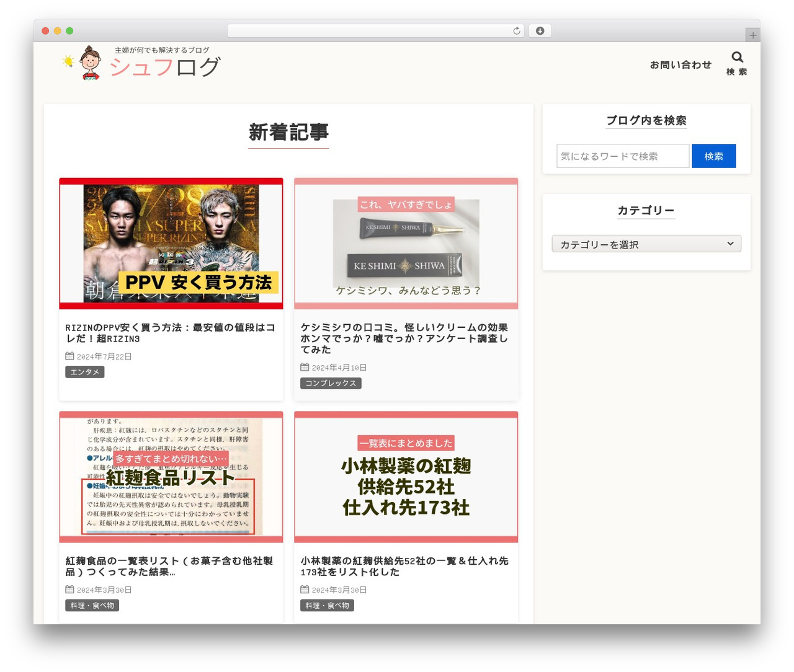Viewport: 794px width, 672px height.
Task: Open RIZINのPPV安く買う方法 article title
Action: point(171,333)
